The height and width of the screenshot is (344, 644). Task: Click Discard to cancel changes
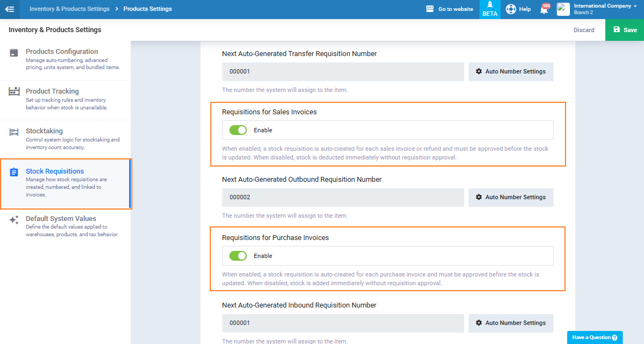click(x=584, y=30)
